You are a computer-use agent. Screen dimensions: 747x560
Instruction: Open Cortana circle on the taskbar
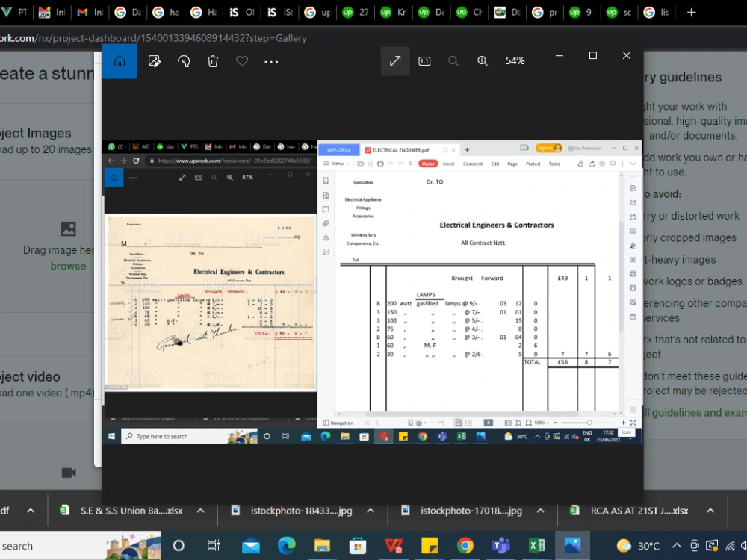[x=179, y=546]
